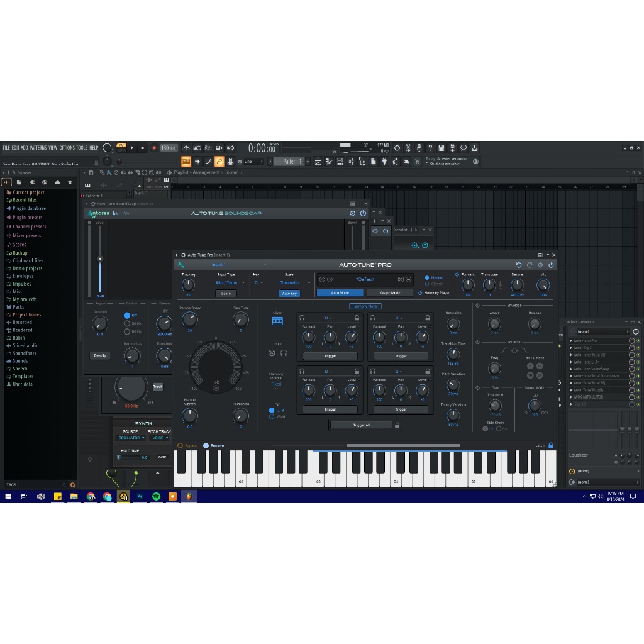644x644 pixels.
Task: Click the power icon in Auto-Tune Pro header
Action: pos(551,265)
